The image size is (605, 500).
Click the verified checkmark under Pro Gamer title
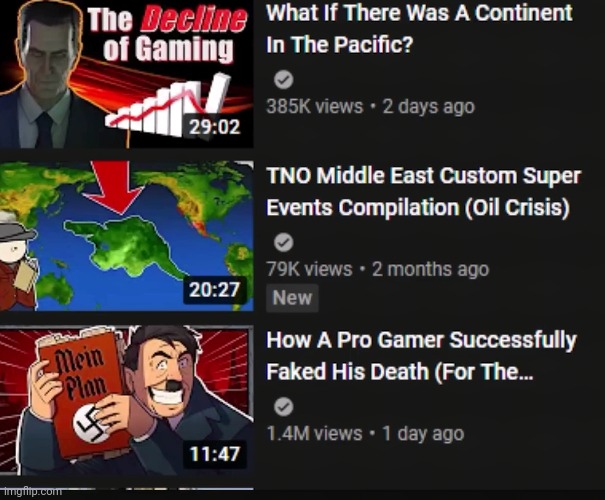pyautogui.click(x=284, y=407)
